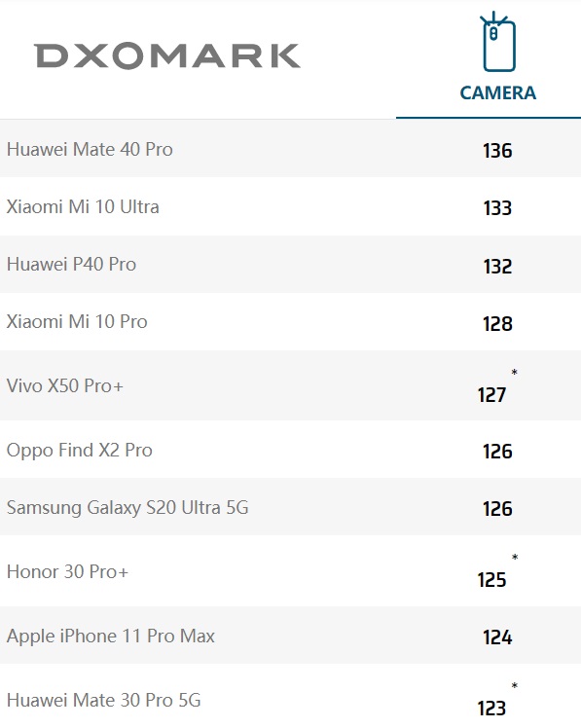Open Honor 30 Pro+ entry

tap(67, 571)
